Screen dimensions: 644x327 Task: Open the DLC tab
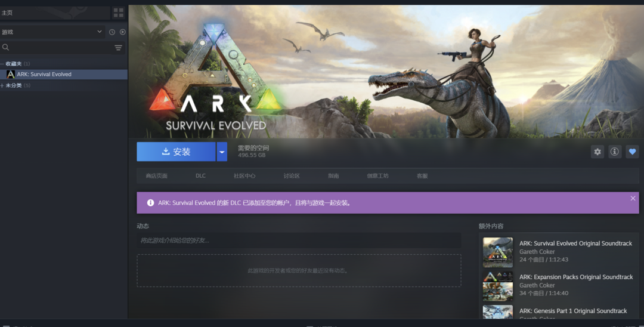(x=200, y=176)
